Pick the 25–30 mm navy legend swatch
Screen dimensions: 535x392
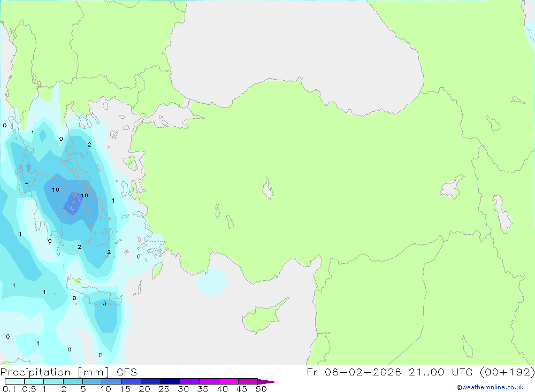pyautogui.click(x=170, y=381)
